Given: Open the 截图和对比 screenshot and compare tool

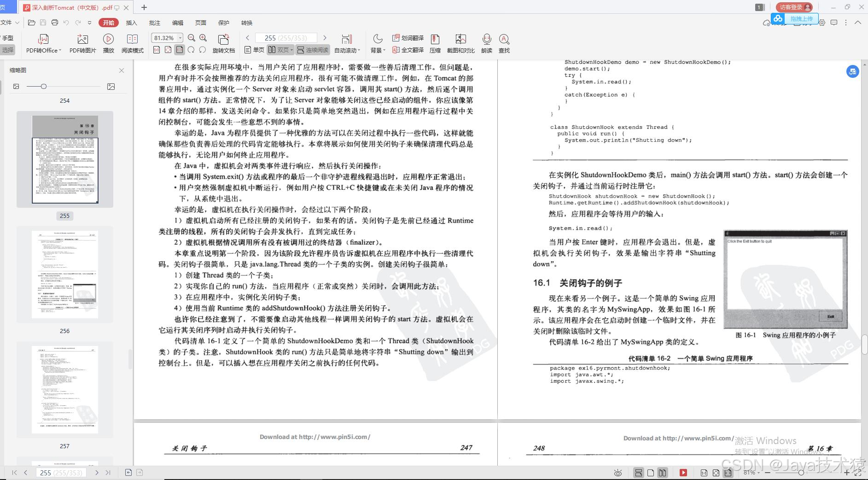Looking at the screenshot, I should click(x=460, y=43).
